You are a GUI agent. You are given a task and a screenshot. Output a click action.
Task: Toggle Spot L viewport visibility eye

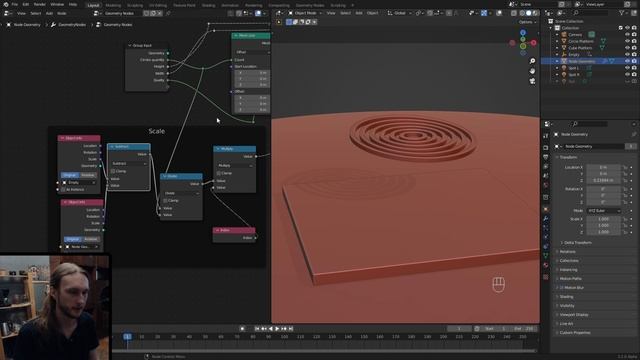coord(627,68)
